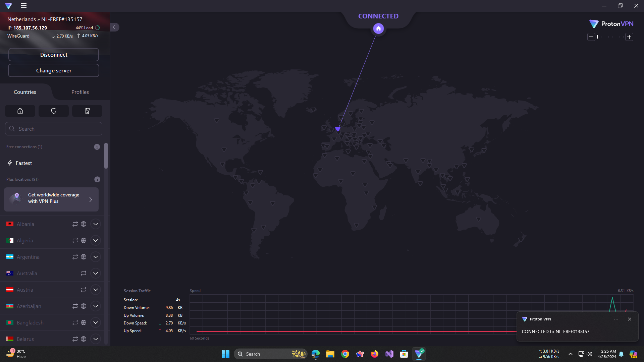Zoom in map with plus button
The image size is (644, 362).
[629, 37]
